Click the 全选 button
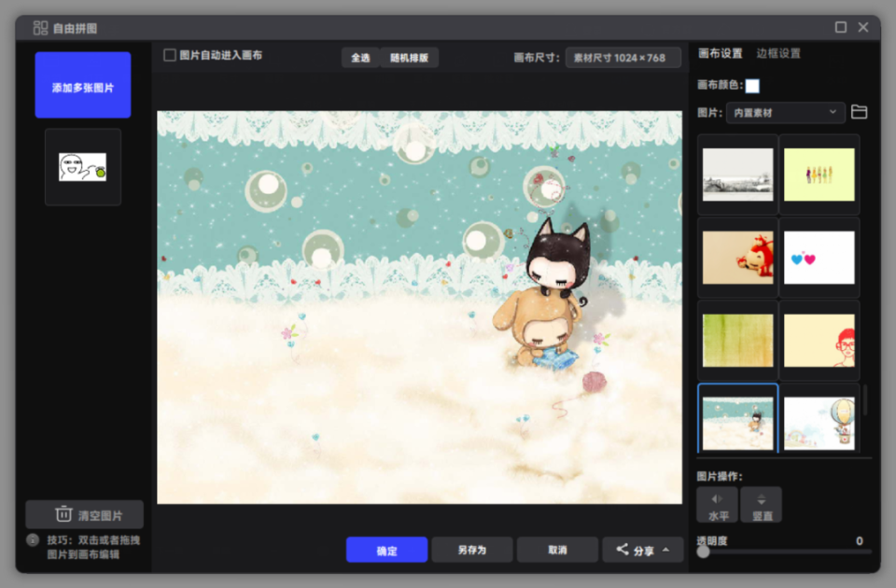 [x=360, y=58]
